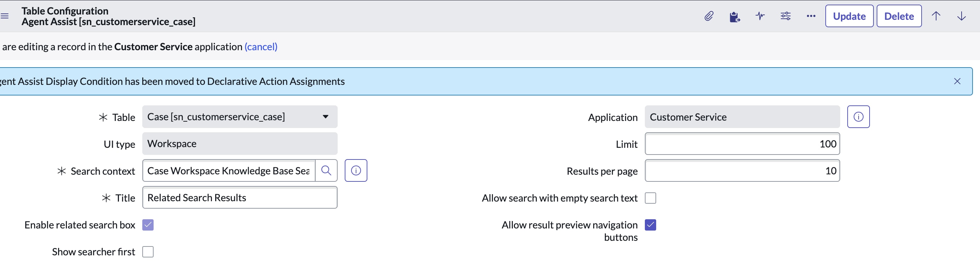The width and height of the screenshot is (980, 273).
Task: Open info tooltip beside Search context field
Action: [356, 170]
